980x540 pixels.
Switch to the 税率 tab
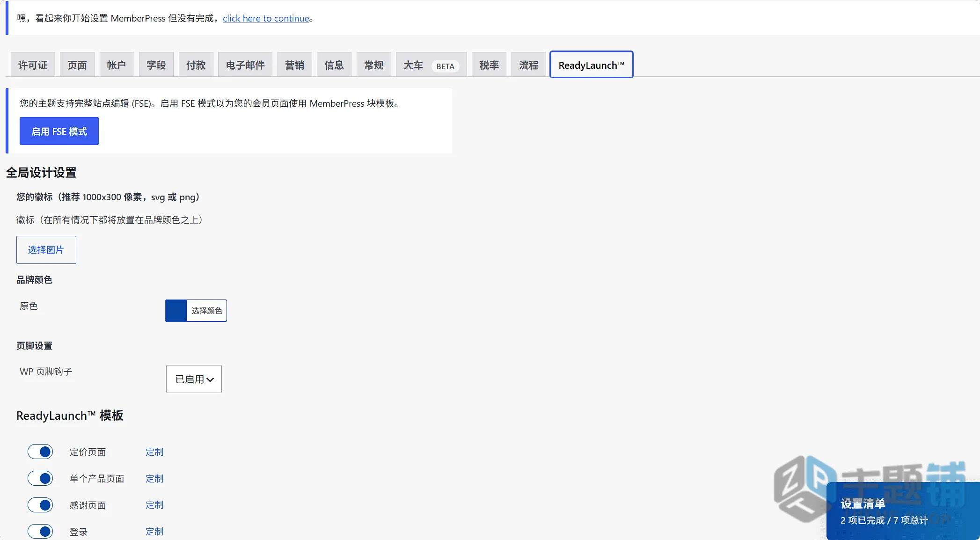tap(489, 65)
